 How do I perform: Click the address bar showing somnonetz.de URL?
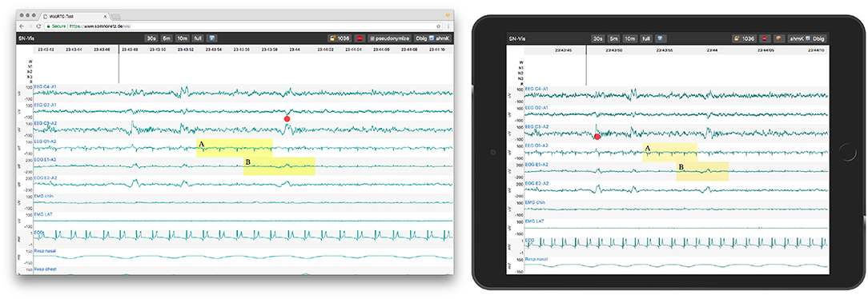tap(243, 26)
